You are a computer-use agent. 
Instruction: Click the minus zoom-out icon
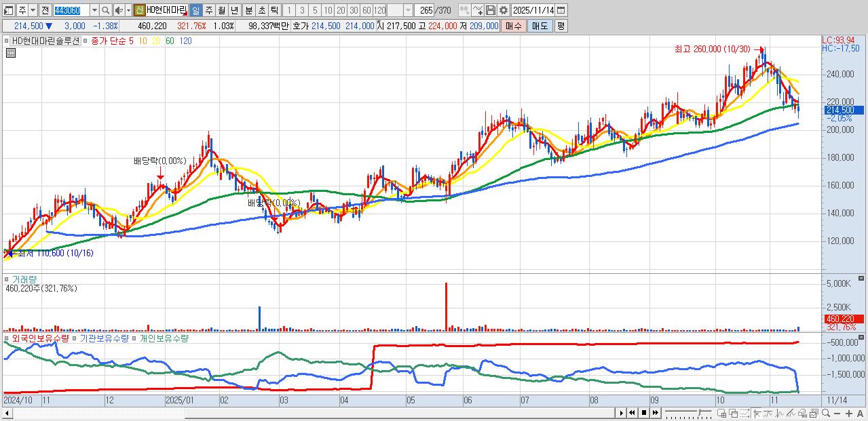point(837,413)
